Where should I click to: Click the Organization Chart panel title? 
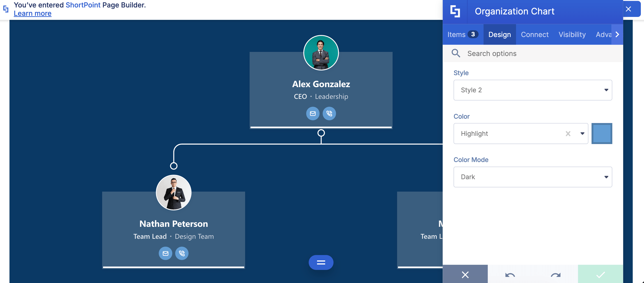pos(515,12)
